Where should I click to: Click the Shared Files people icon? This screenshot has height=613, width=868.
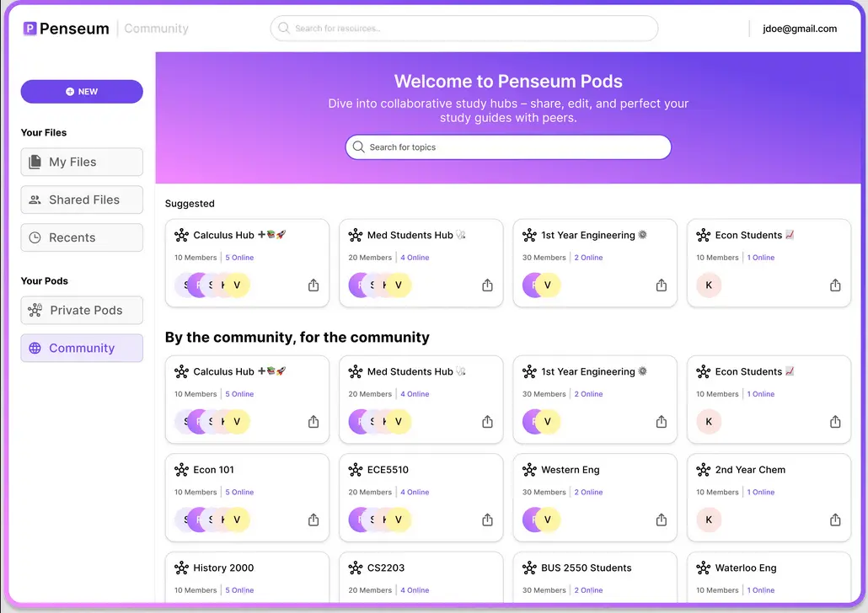pos(35,200)
